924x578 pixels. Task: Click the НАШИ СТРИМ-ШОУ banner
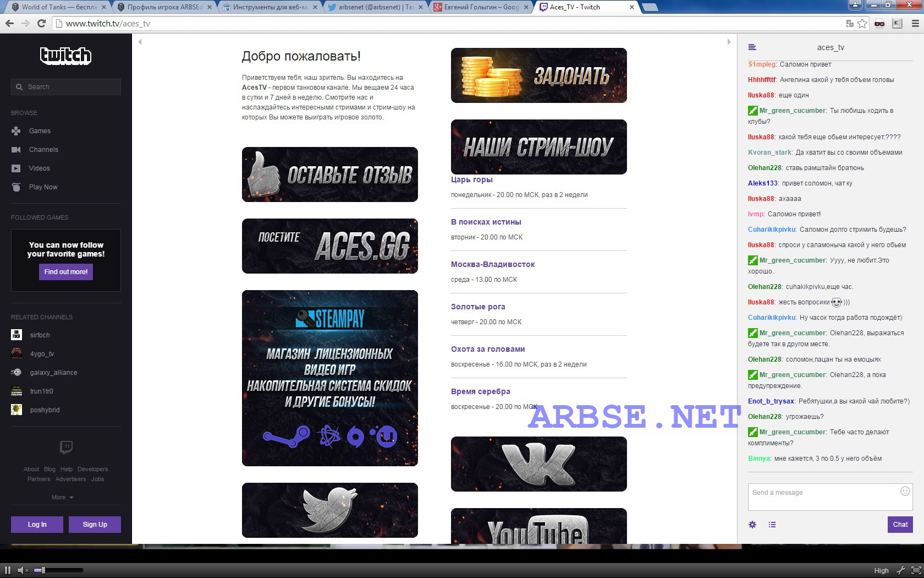[539, 147]
